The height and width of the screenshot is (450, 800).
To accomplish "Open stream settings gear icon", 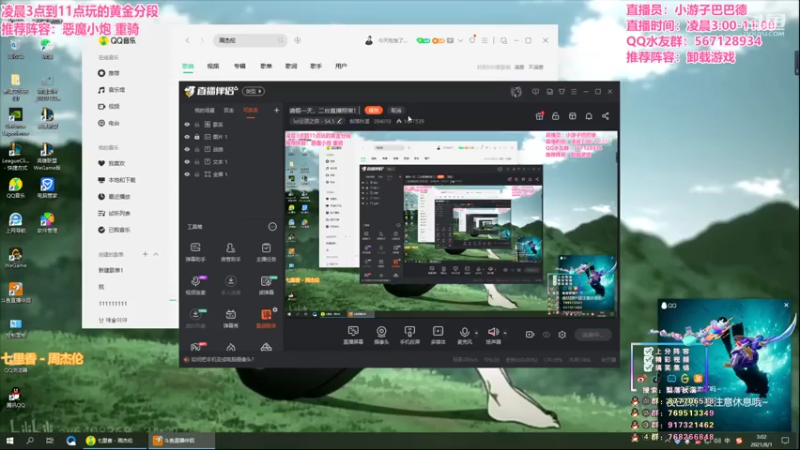I will tap(562, 335).
